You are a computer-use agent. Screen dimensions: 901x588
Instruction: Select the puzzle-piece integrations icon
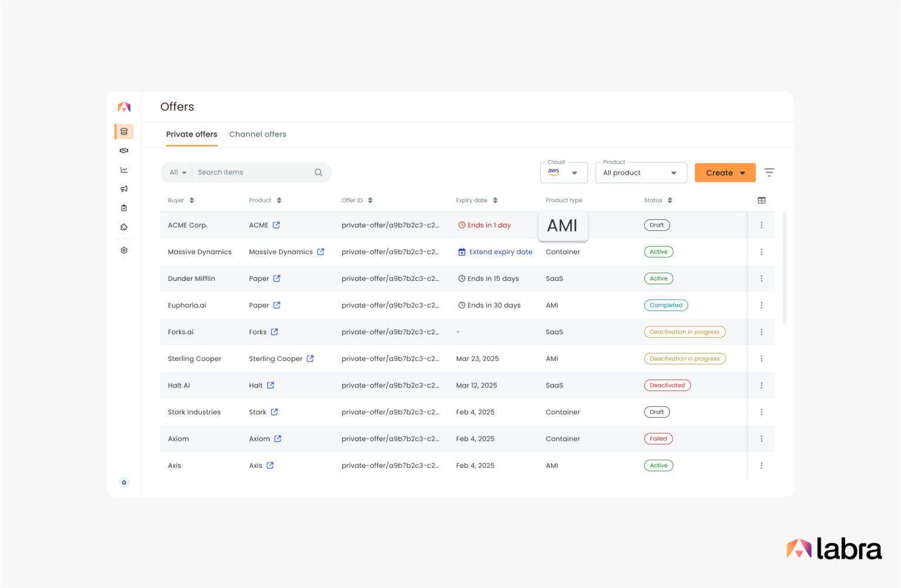(x=124, y=226)
